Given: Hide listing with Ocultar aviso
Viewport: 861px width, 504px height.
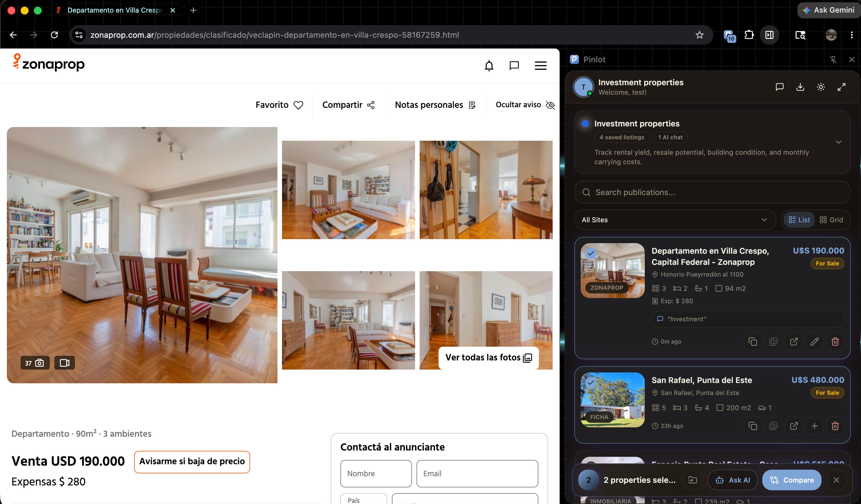Looking at the screenshot, I should click(x=525, y=105).
